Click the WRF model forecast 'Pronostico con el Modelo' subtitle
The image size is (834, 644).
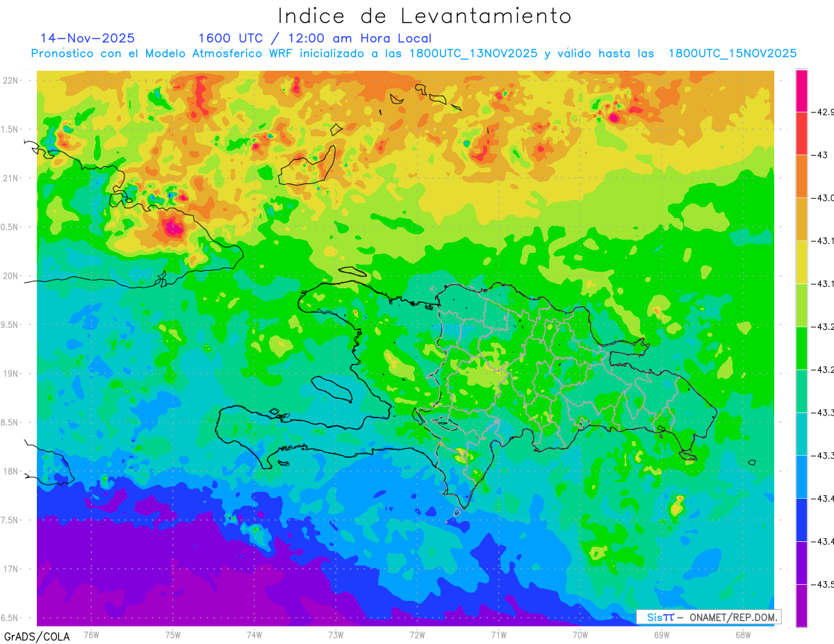click(x=414, y=53)
